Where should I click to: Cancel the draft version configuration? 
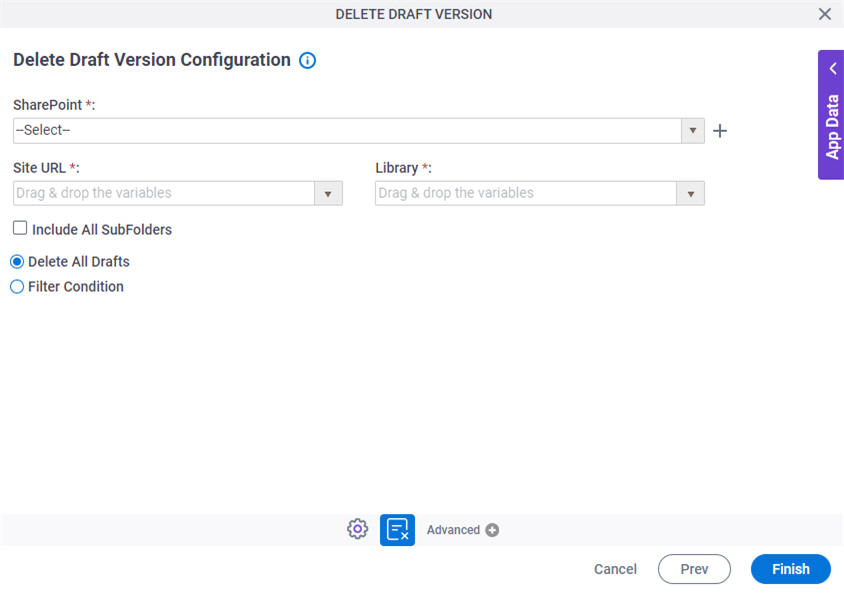pos(615,569)
